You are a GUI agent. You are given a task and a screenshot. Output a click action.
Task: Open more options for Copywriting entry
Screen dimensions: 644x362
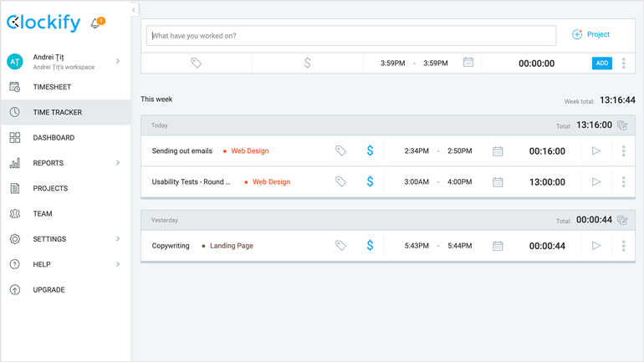tap(623, 246)
